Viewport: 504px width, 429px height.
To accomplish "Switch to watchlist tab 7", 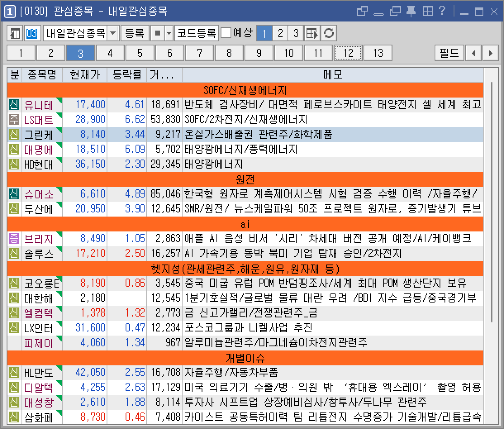I will point(200,53).
